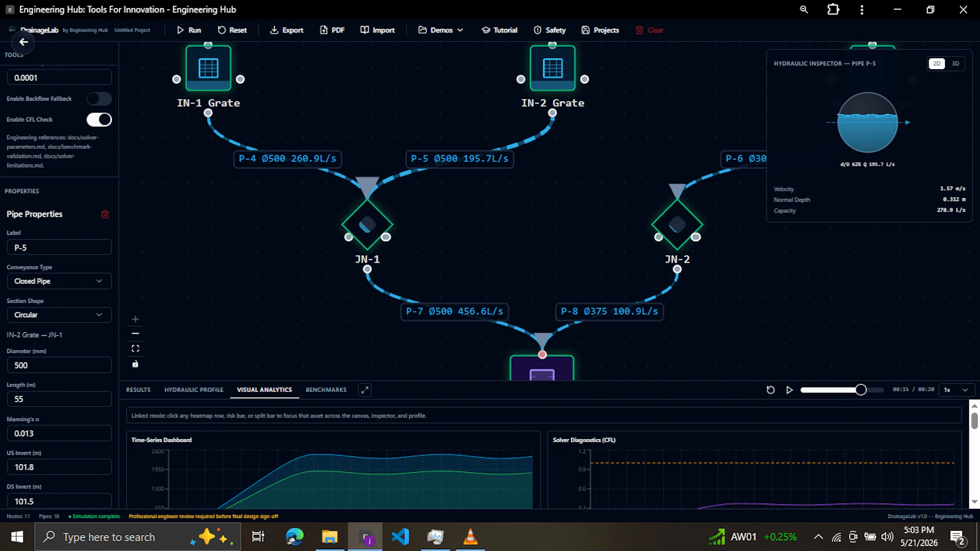This screenshot has height=551, width=980.
Task: Open File Explorer from taskbar
Action: [x=330, y=537]
